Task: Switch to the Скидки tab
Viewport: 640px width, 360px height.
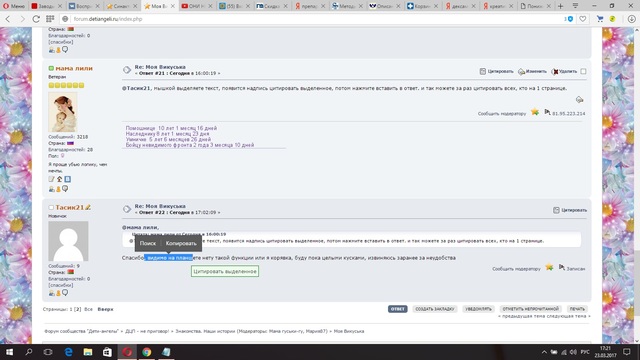Action: tap(270, 6)
